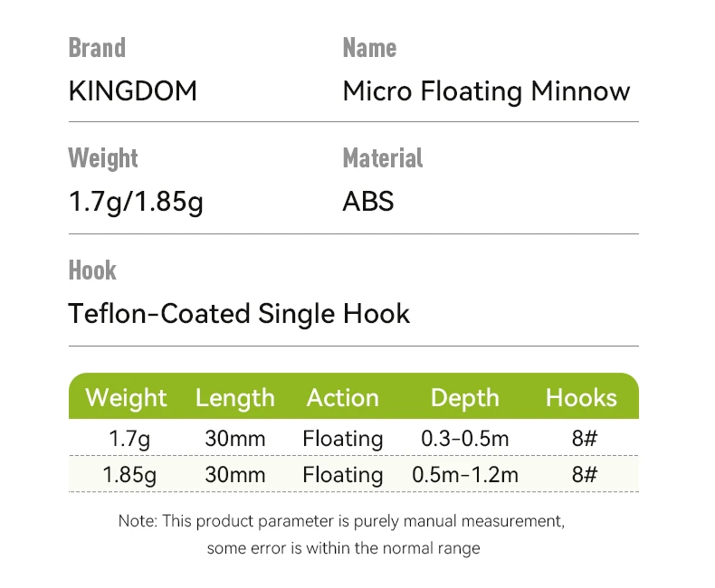715x588 pixels.
Task: Click the Hooks column header
Action: click(581, 398)
